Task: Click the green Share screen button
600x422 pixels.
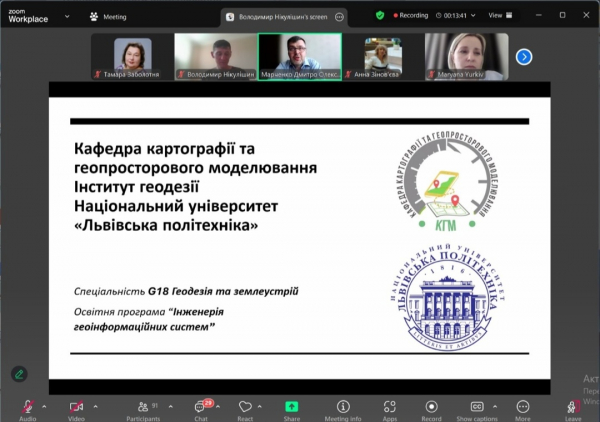Action: (292, 407)
